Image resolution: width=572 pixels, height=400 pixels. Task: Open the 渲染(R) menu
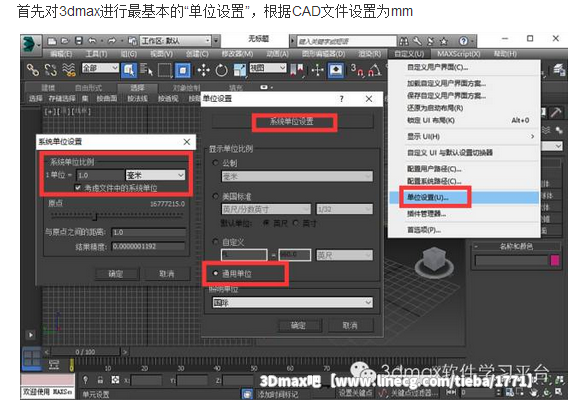(370, 54)
